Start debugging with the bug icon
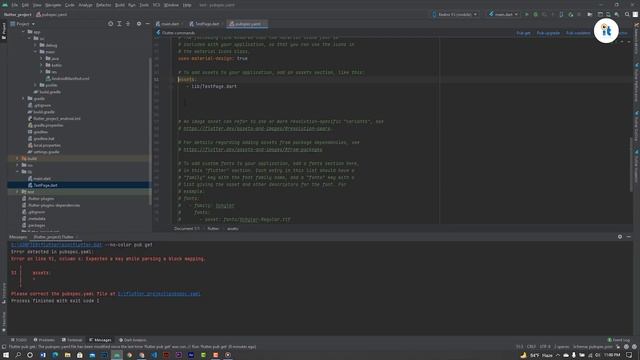This screenshot has height=360, width=640. click(536, 14)
